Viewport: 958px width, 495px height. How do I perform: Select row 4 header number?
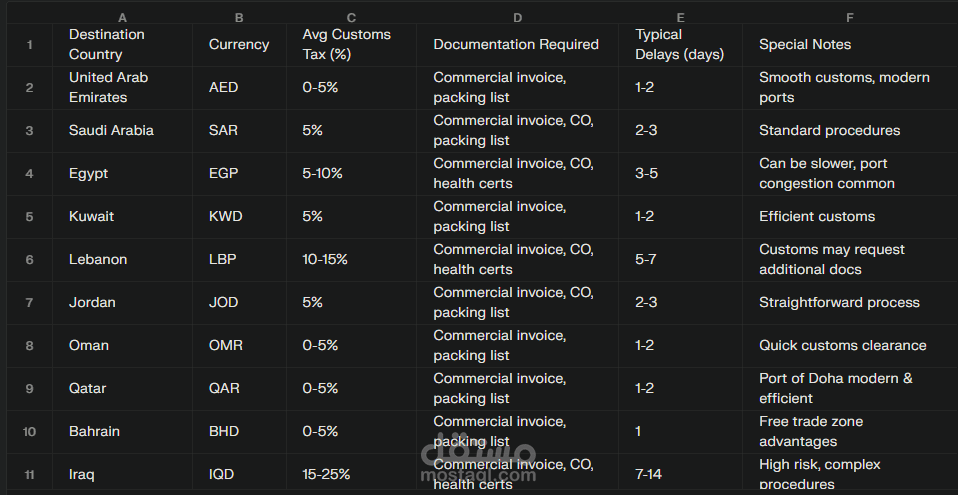(x=30, y=174)
